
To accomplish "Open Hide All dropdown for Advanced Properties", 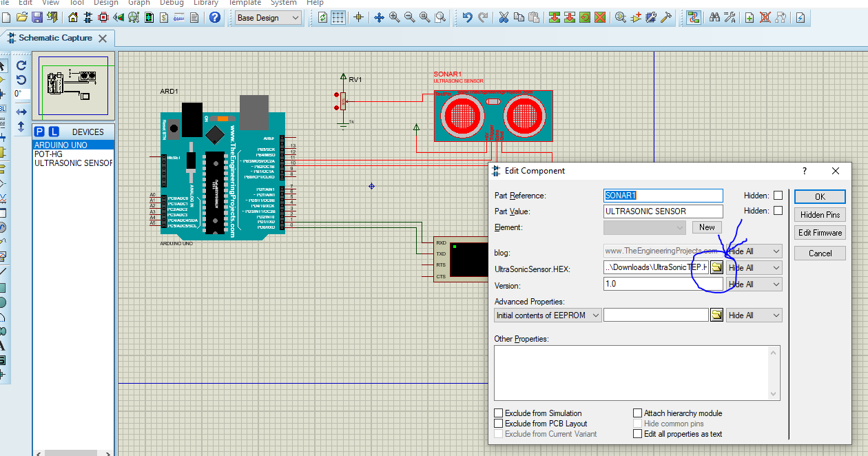I will [754, 315].
